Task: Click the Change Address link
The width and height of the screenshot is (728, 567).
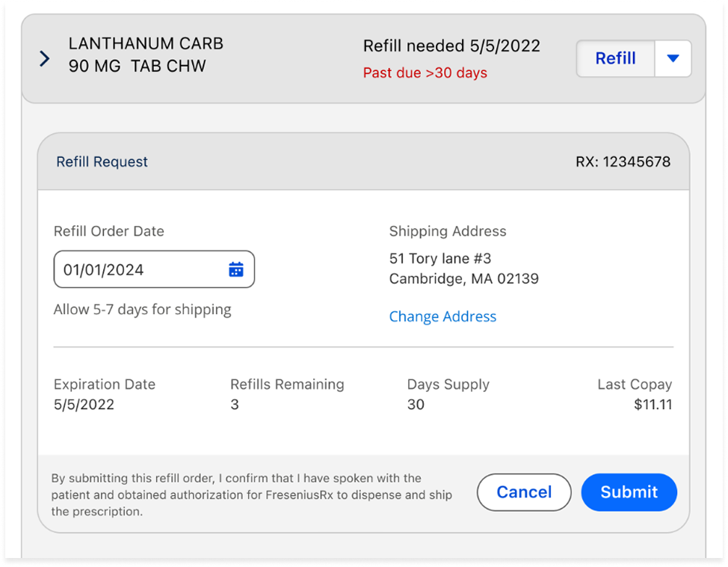Action: point(442,316)
